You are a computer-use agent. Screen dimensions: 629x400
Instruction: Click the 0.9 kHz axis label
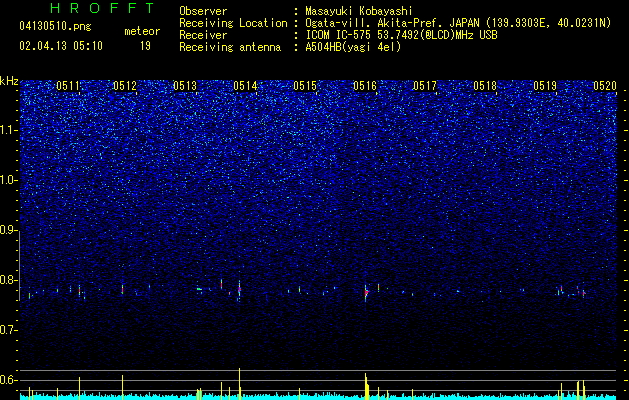(9, 230)
